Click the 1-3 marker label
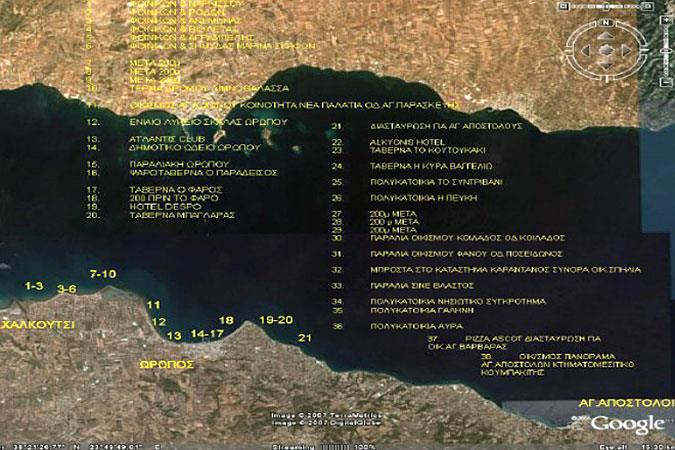Screen dimensions: 675x450 (33, 286)
